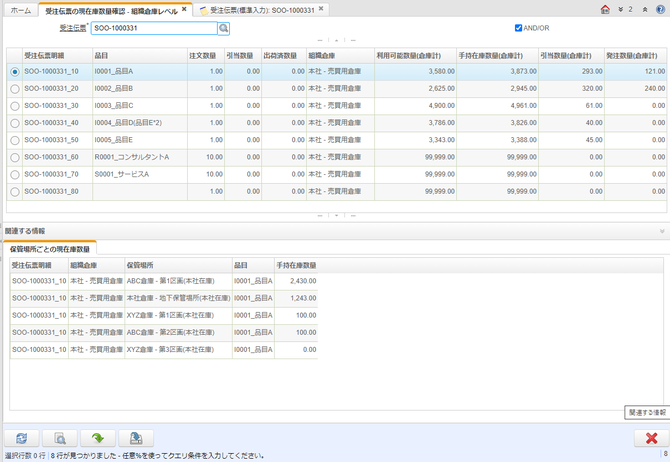670x462 pixels.
Task: Click the down splitter arrow below the order table
Action: [x=337, y=215]
